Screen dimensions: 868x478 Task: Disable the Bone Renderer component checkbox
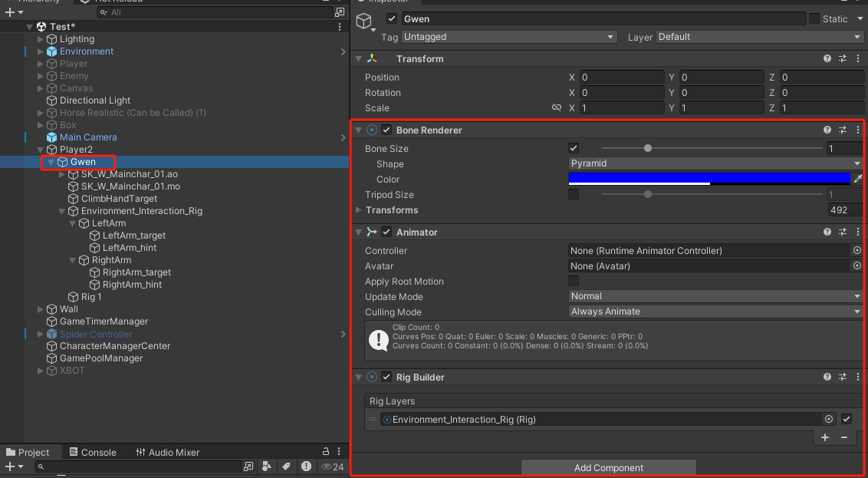(x=386, y=130)
